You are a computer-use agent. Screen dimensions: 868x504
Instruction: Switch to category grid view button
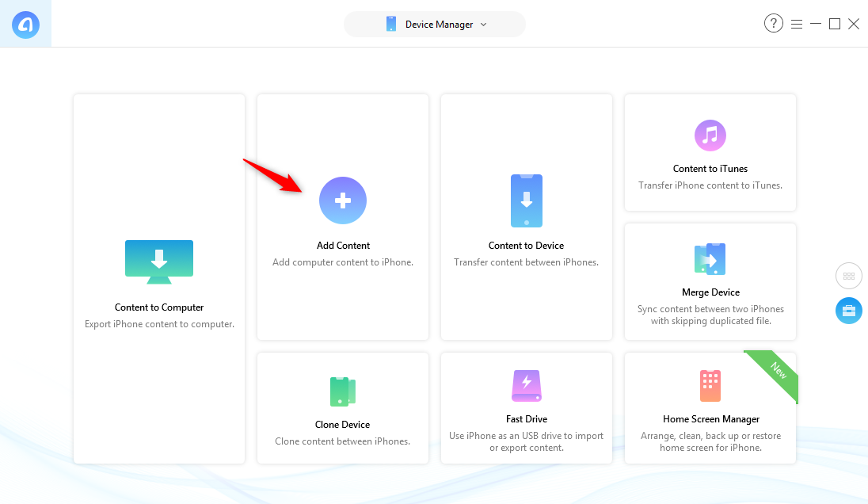pos(849,276)
